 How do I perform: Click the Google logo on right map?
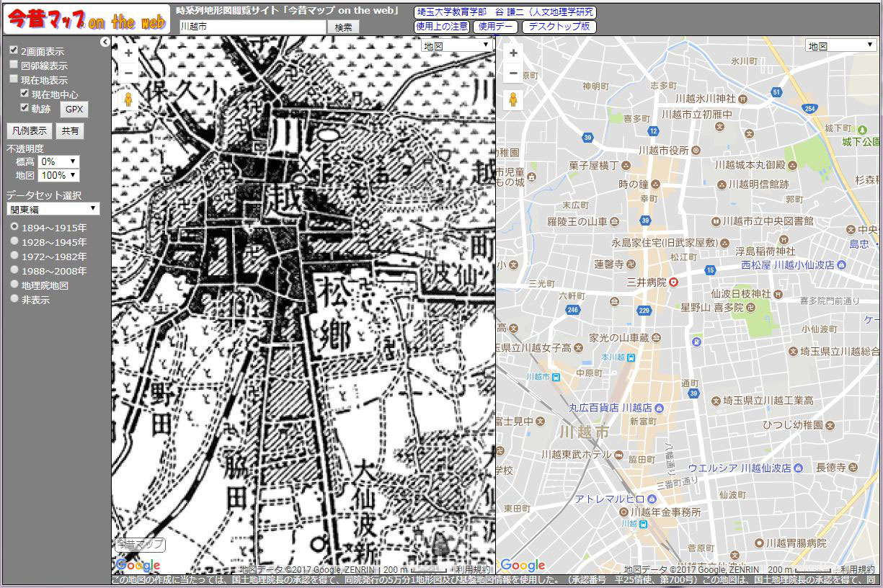[523, 565]
